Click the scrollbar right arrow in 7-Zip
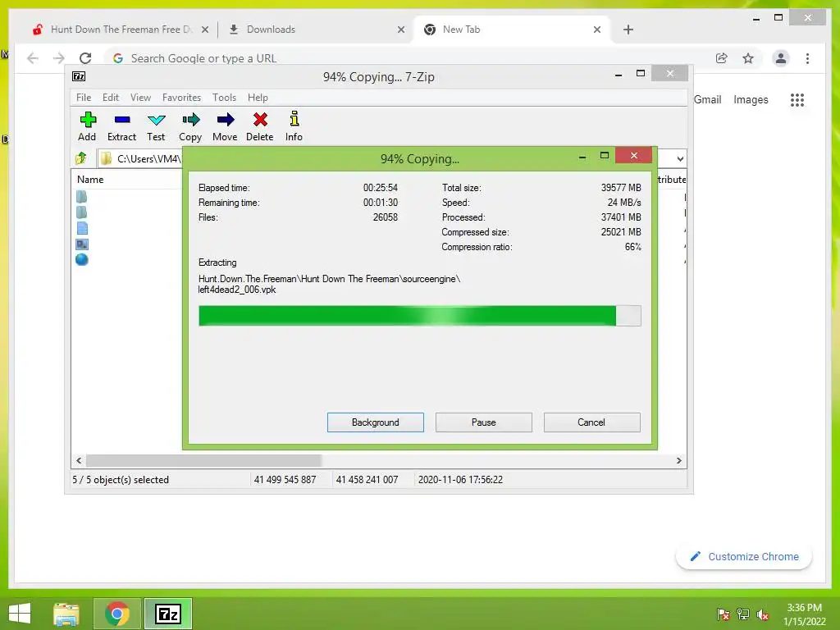The height and width of the screenshot is (630, 840). (x=678, y=461)
